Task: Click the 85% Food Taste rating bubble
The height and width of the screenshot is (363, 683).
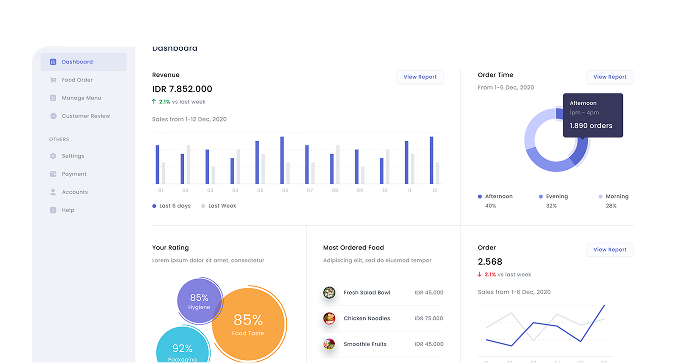Action: pyautogui.click(x=249, y=323)
